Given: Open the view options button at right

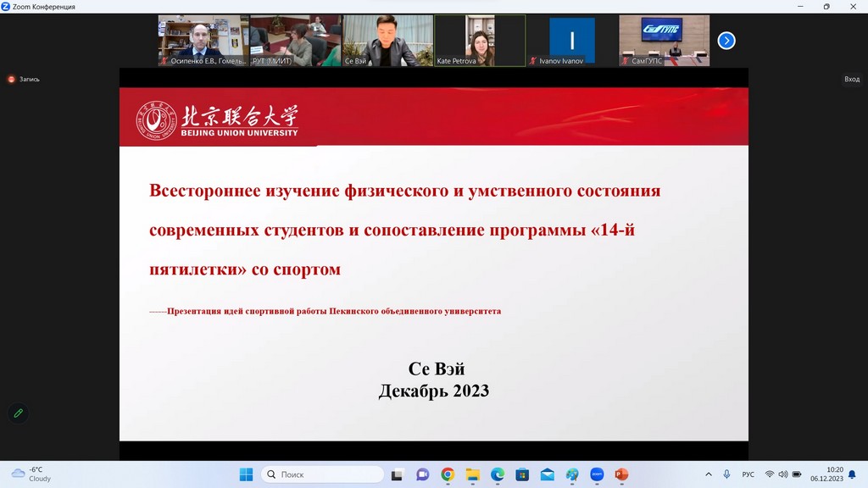Looking at the screenshot, I should (x=851, y=80).
